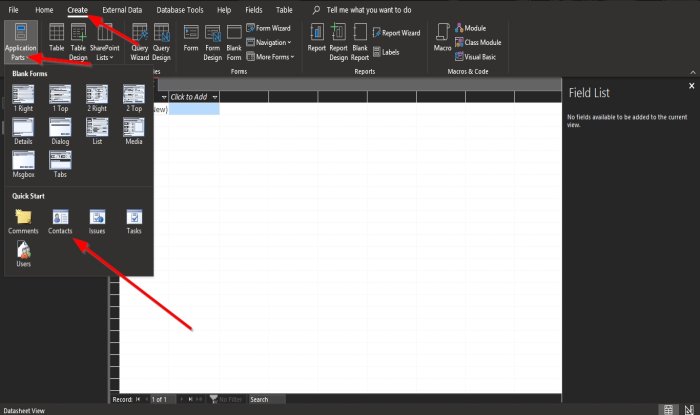Switch to the External Data tab
Image resolution: width=700 pixels, height=415 pixels.
(x=122, y=9)
